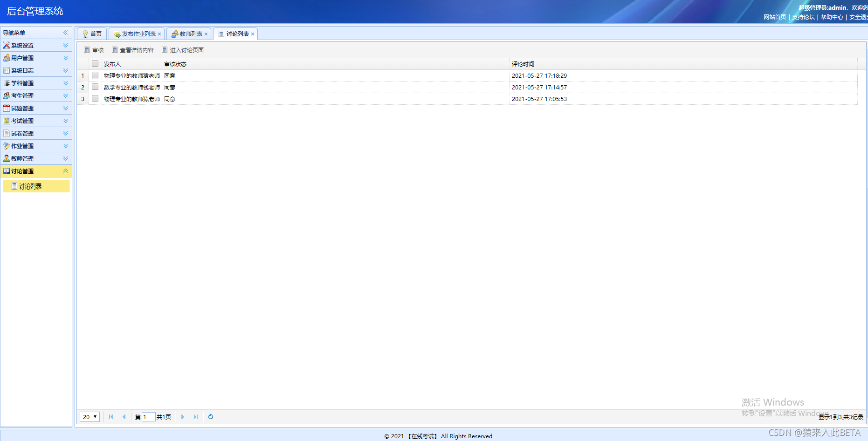This screenshot has width=868, height=441.
Task: Click the 讨论管理 book icon
Action: click(x=7, y=171)
